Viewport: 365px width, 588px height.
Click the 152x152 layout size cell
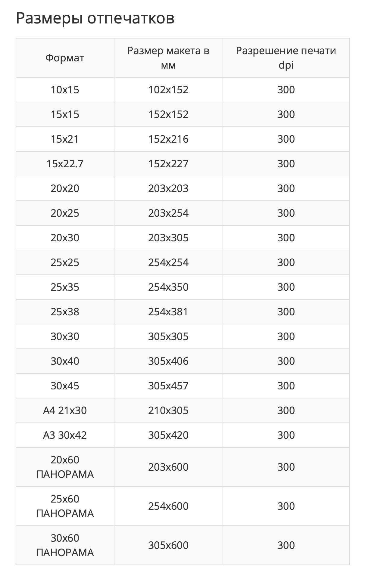click(x=168, y=114)
